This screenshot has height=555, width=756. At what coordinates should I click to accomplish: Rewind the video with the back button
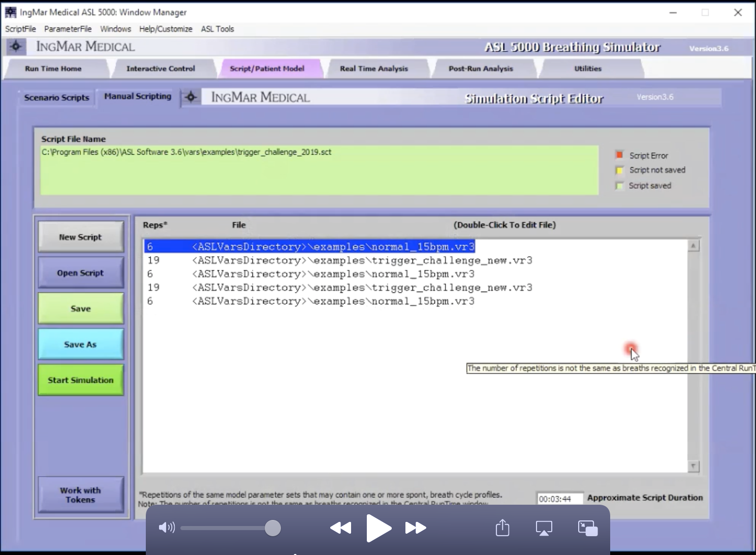click(x=340, y=528)
